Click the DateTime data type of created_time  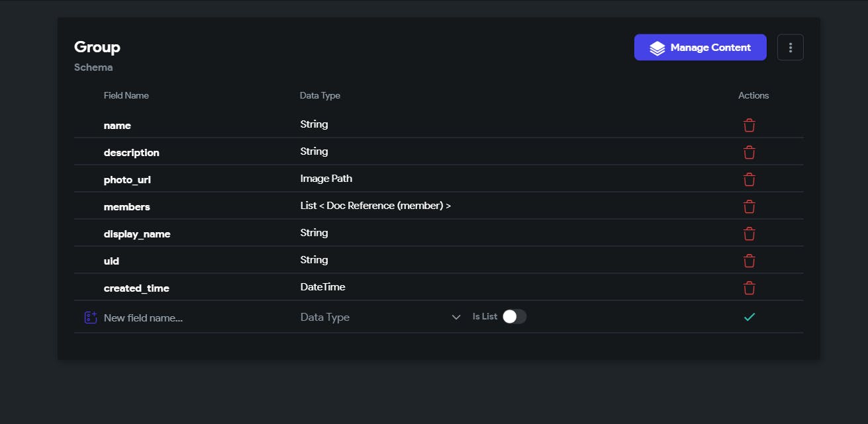pyautogui.click(x=322, y=287)
